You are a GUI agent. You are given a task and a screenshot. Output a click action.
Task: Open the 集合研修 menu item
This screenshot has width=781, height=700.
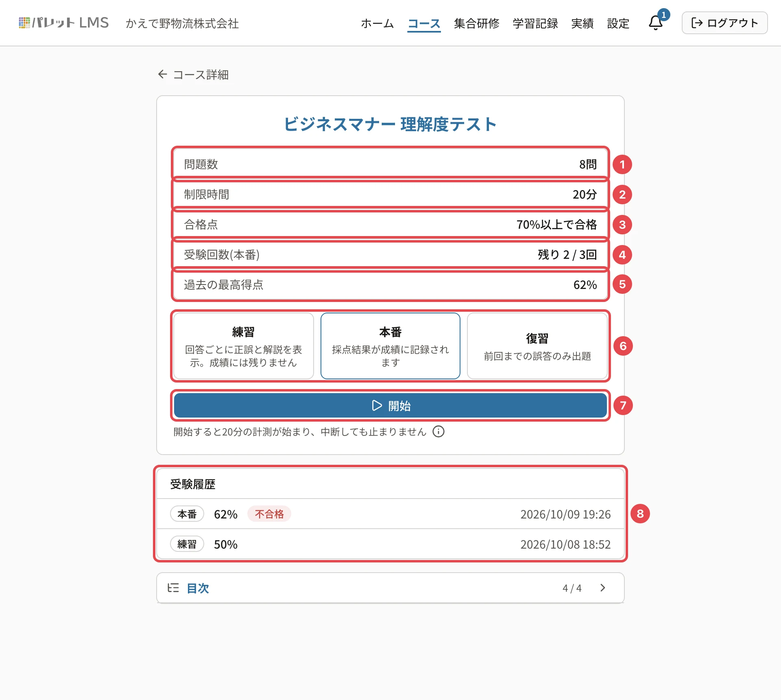pos(477,23)
